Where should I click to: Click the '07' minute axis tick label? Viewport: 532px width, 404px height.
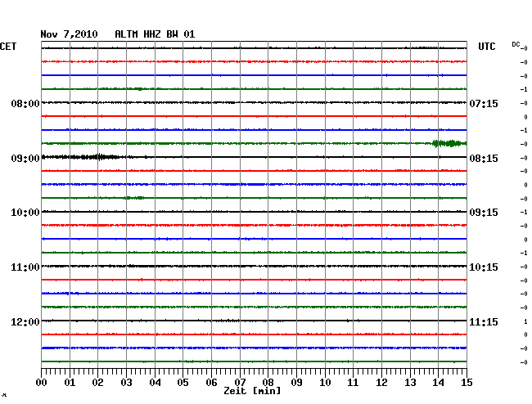point(240,383)
